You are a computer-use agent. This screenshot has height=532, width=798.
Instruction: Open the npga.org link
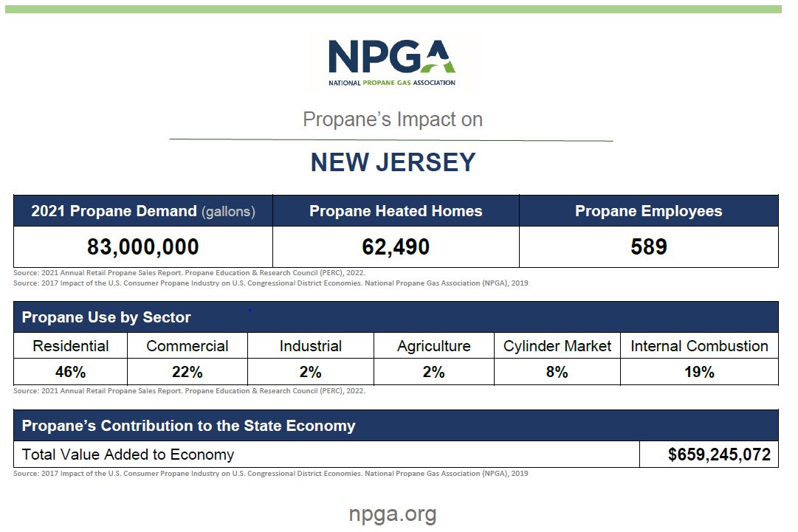click(x=392, y=514)
